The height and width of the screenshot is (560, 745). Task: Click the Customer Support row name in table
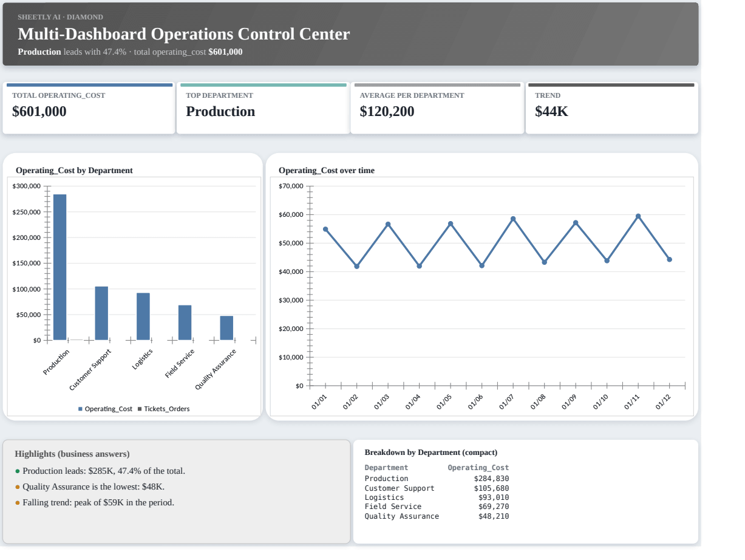[400, 488]
